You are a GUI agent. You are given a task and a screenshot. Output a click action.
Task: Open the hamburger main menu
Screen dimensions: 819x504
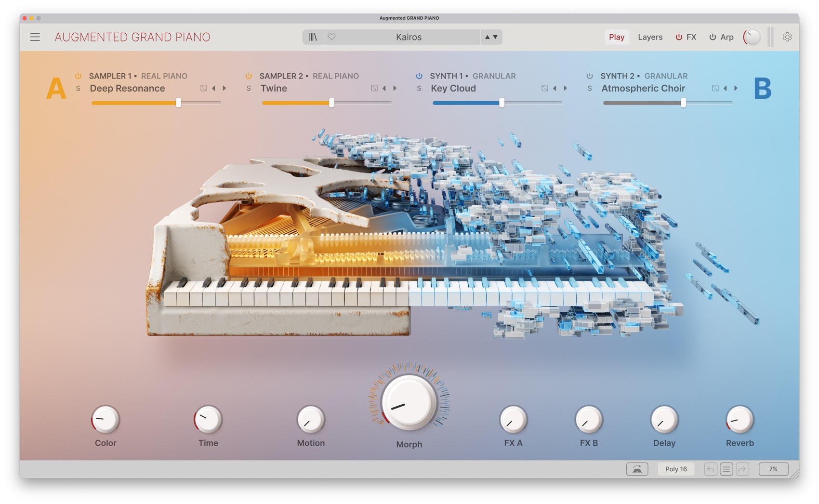(35, 37)
